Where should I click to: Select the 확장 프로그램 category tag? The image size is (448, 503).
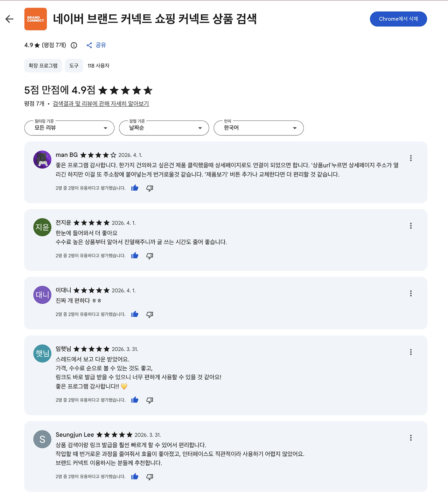click(x=43, y=66)
